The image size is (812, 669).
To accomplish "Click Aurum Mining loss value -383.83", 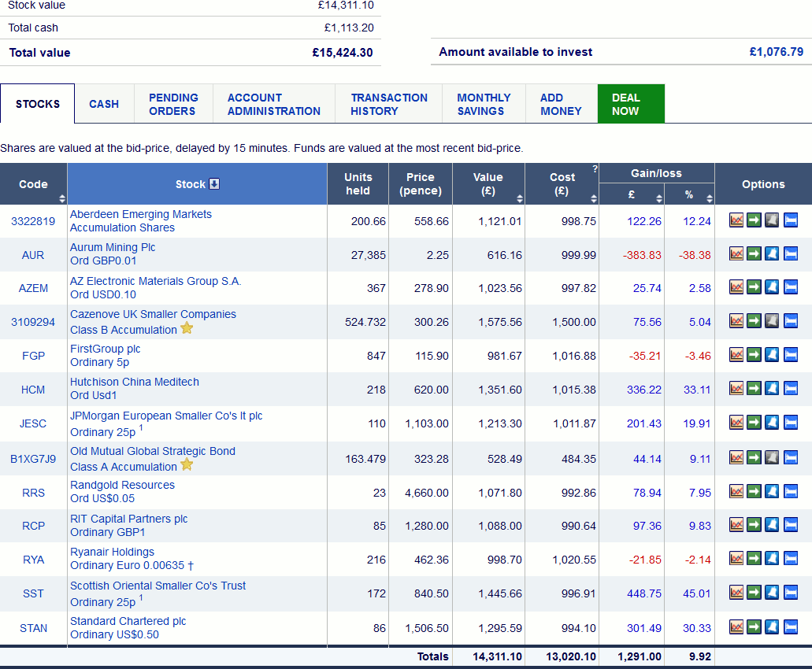I will (642, 255).
